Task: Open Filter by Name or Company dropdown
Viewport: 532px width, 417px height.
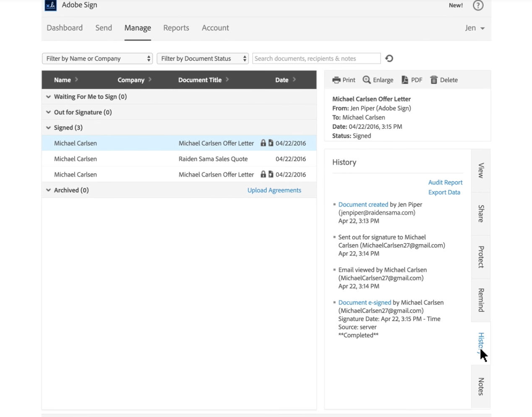Action: 97,59
